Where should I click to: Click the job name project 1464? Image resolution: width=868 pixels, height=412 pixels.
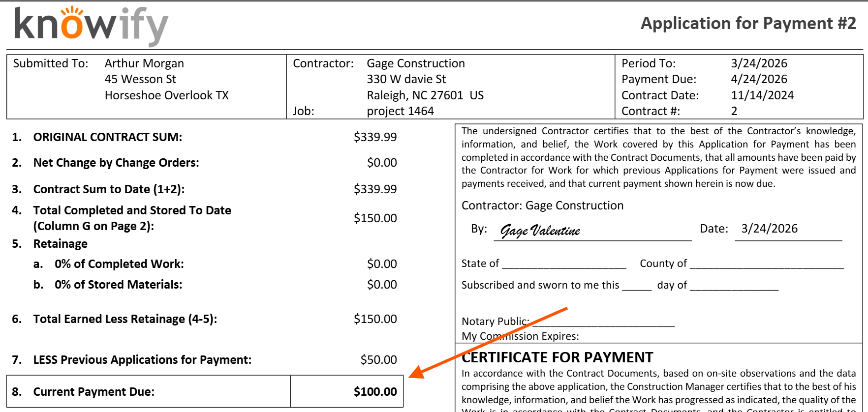click(x=400, y=111)
